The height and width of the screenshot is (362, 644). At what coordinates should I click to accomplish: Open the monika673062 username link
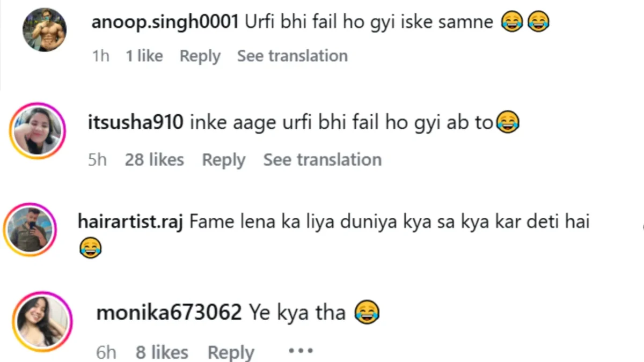169,312
